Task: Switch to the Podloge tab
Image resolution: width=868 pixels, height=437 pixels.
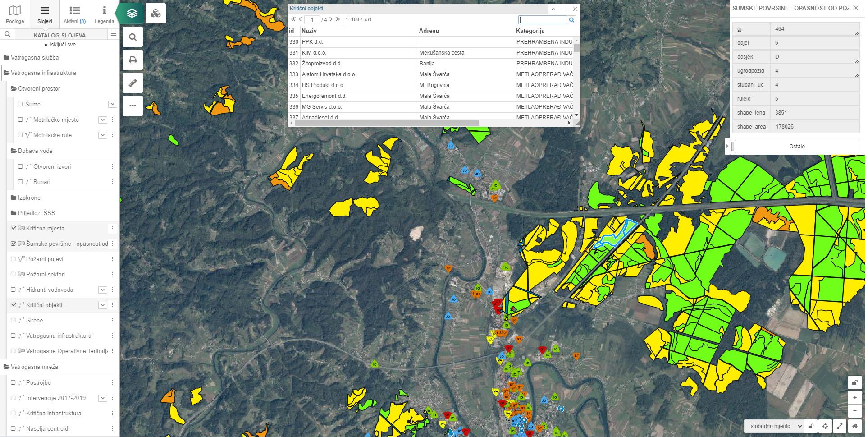Action: point(15,14)
